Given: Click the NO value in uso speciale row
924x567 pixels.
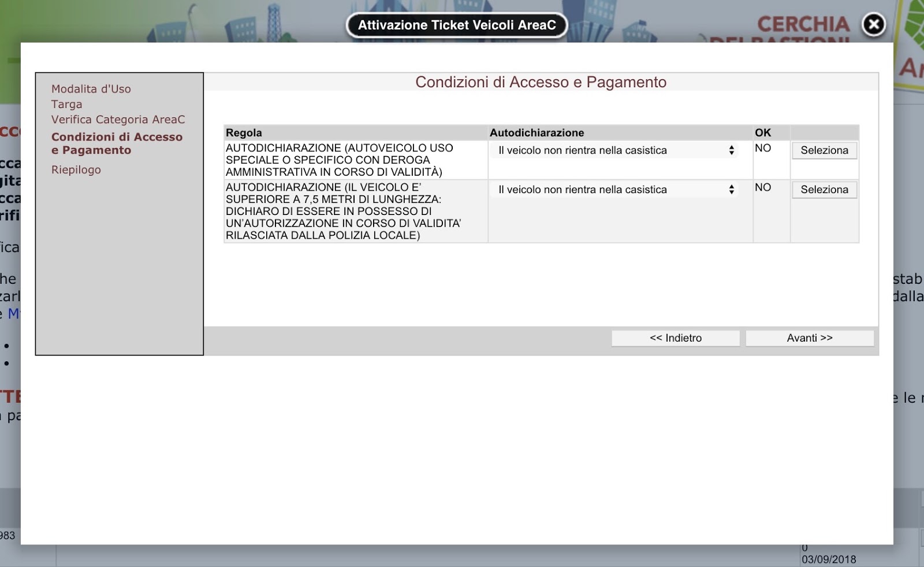Looking at the screenshot, I should click(763, 148).
